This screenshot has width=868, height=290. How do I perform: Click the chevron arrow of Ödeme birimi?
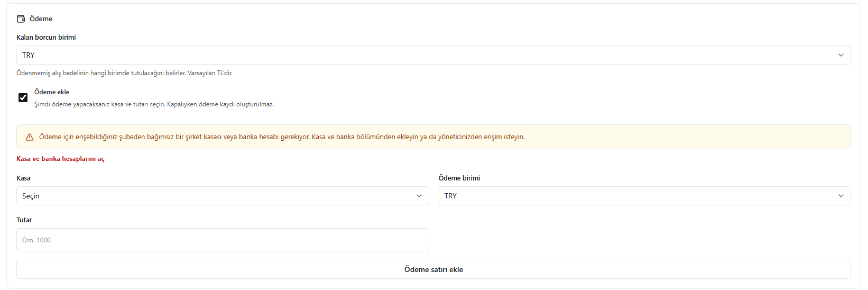(x=841, y=196)
